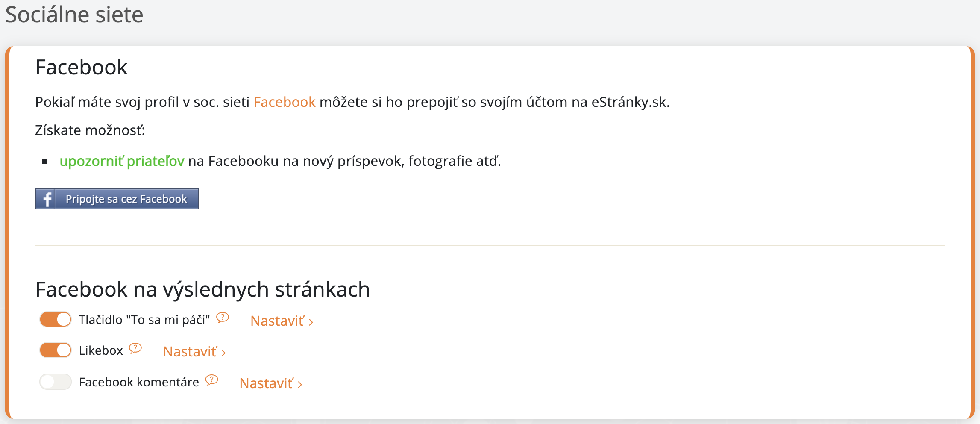Image resolution: width=980 pixels, height=424 pixels.
Task: Disable the 'To sa mi páči' button toggle
Action: point(55,319)
